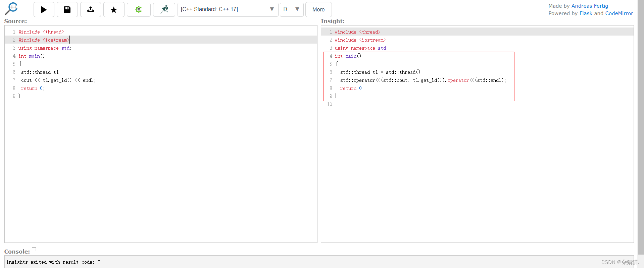The image size is (644, 268).
Task: Click the upload/share arrow icon
Action: pos(91,9)
